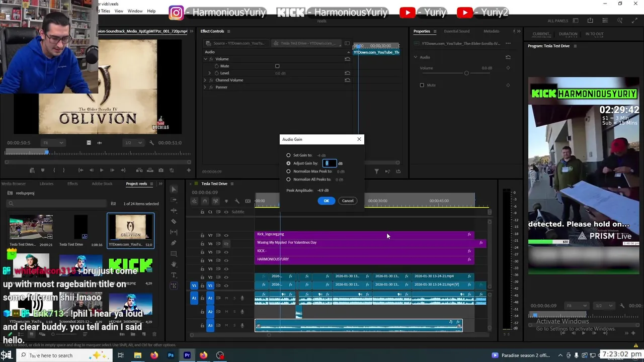The width and height of the screenshot is (644, 362).
Task: Select the Set Gain to radio button
Action: [288, 155]
